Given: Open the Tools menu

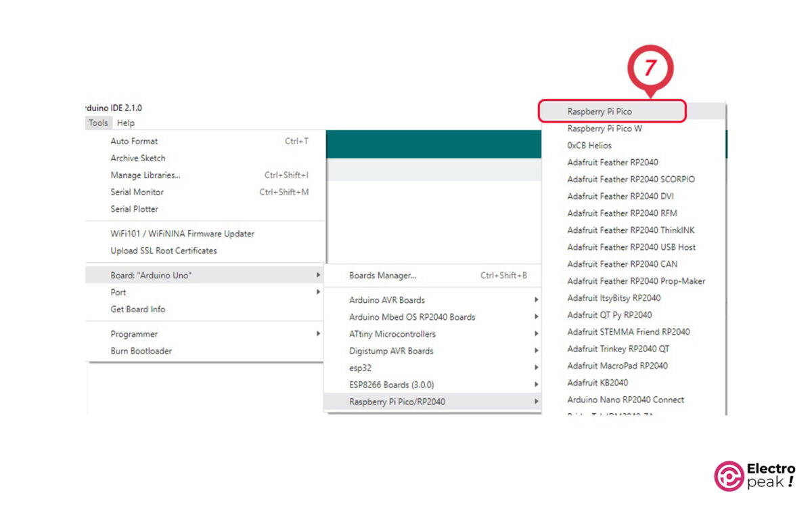Looking at the screenshot, I should point(98,123).
